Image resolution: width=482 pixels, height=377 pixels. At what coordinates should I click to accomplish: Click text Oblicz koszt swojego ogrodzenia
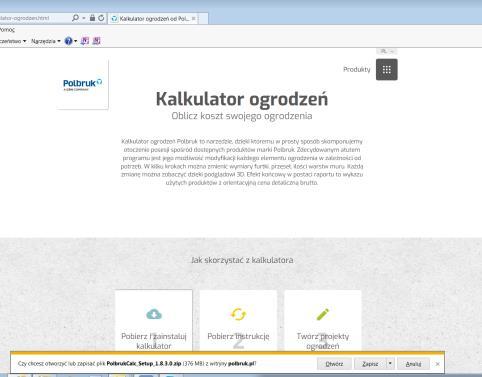[x=242, y=116]
